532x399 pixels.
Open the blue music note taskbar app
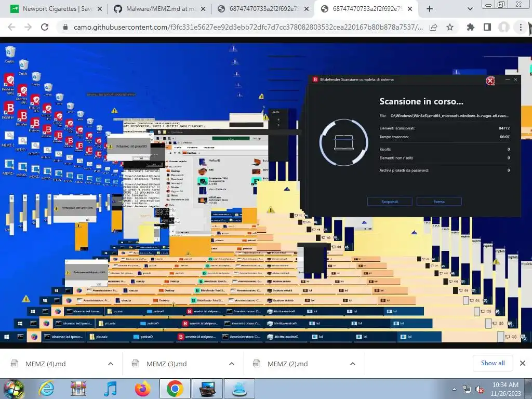110,389
